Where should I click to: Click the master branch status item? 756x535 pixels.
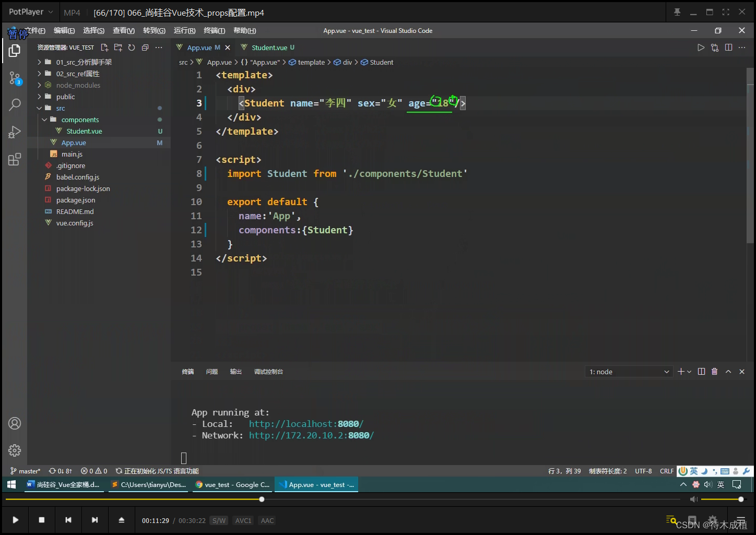click(25, 471)
